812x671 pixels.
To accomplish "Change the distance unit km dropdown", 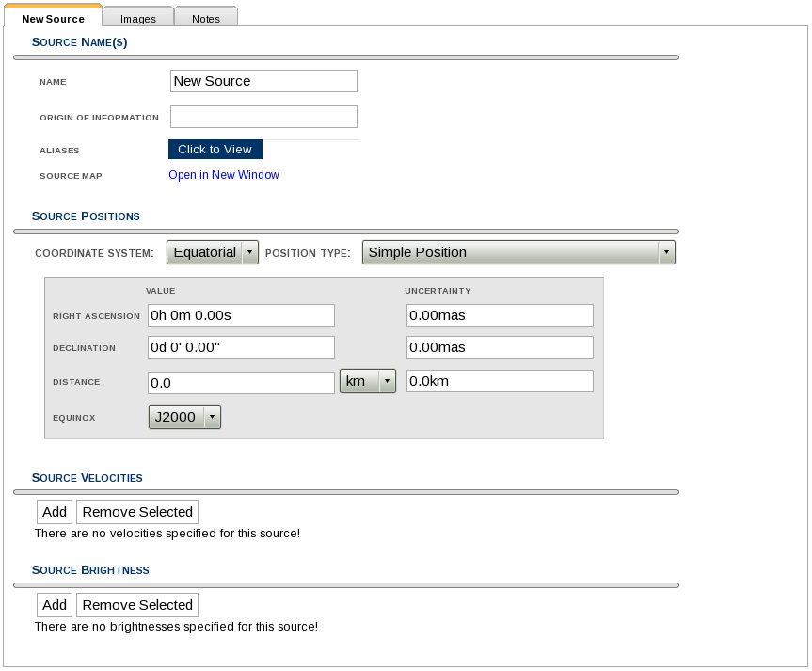I will 367,381.
